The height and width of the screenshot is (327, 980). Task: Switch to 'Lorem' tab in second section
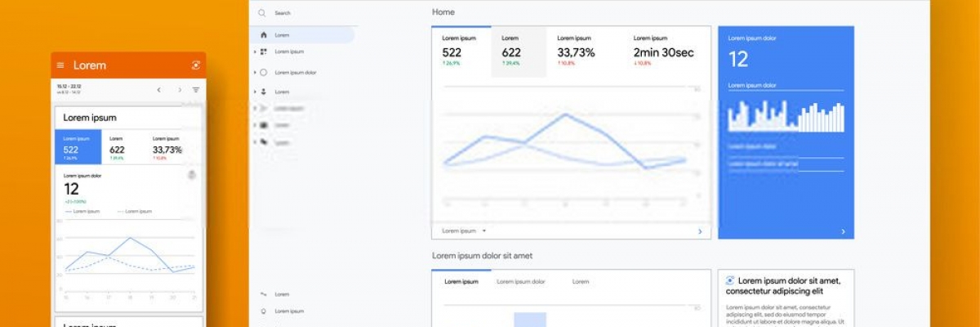coord(581,281)
